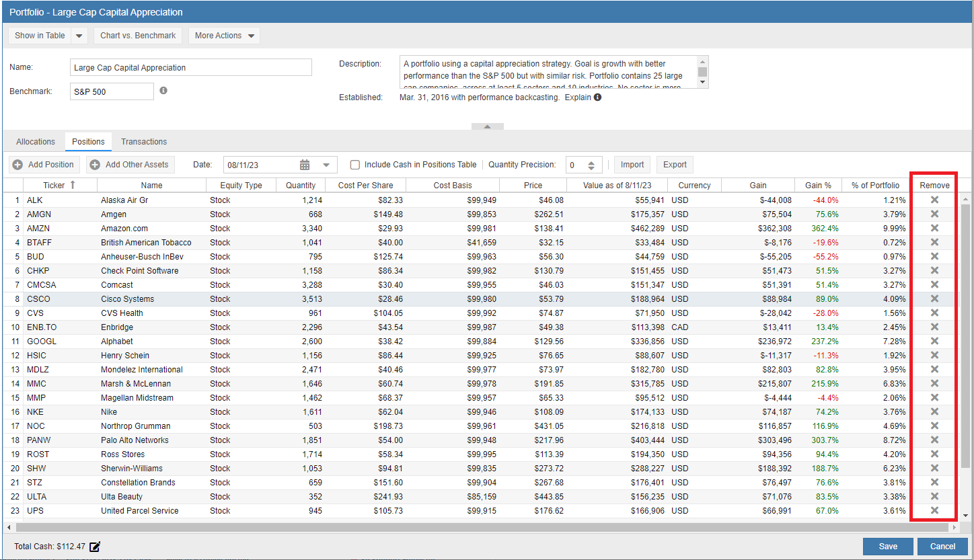Expand the More Actions menu
The height and width of the screenshot is (560, 974).
point(224,36)
